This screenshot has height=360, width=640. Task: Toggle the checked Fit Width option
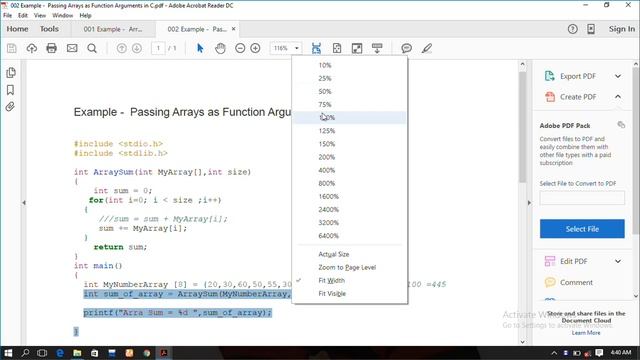pos(350,280)
